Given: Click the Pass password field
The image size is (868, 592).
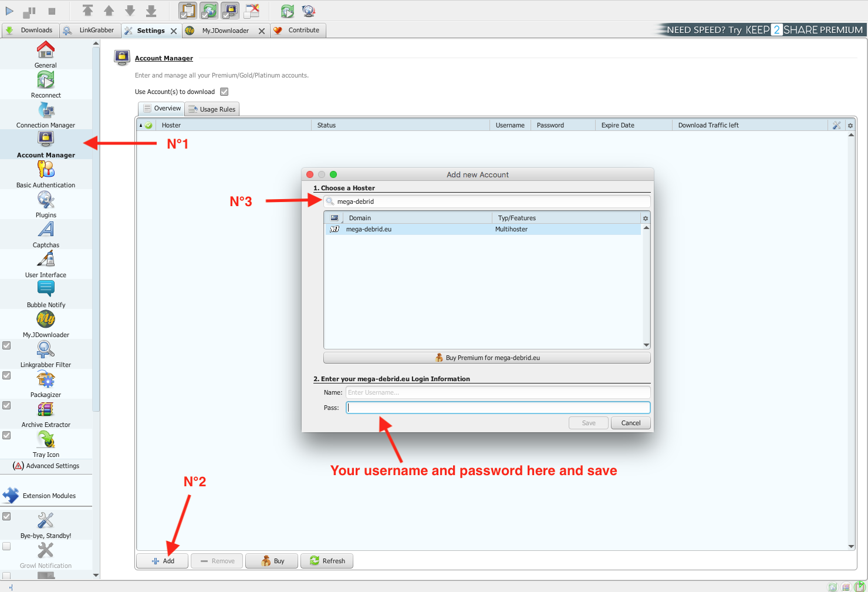Looking at the screenshot, I should 498,408.
